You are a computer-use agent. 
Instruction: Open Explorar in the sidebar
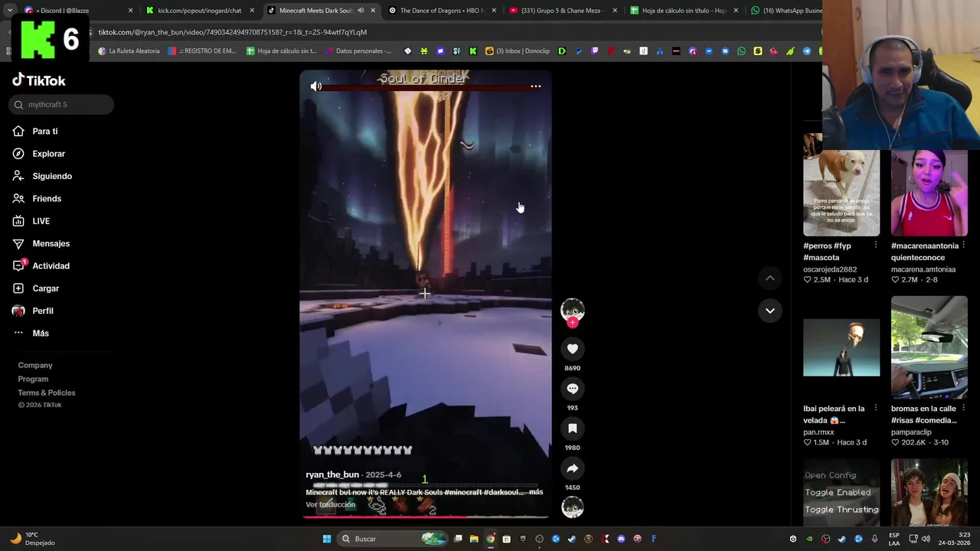pyautogui.click(x=48, y=154)
